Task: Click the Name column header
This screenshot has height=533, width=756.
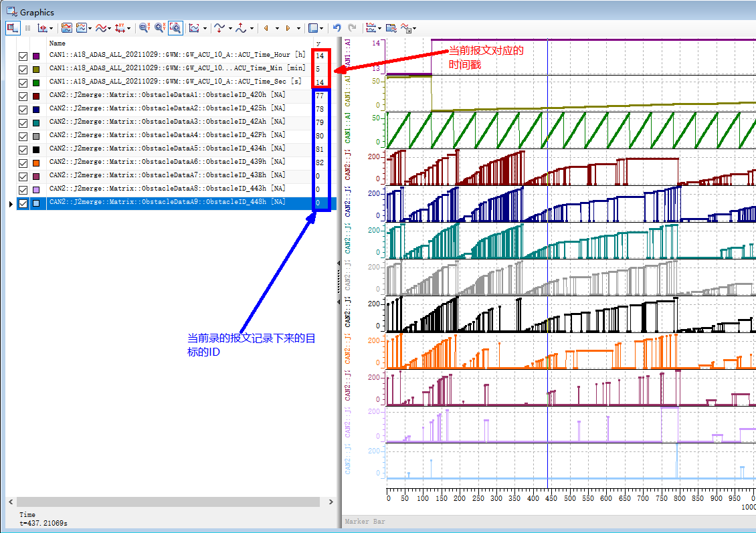Action: (x=58, y=43)
